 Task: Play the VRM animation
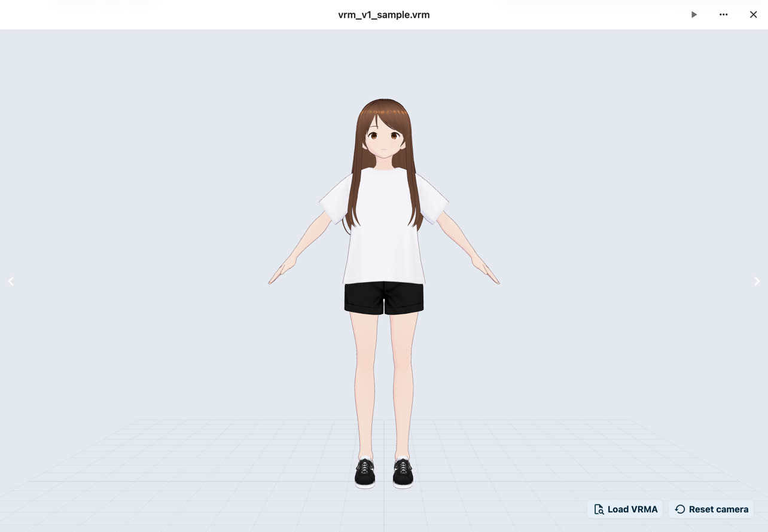point(694,14)
